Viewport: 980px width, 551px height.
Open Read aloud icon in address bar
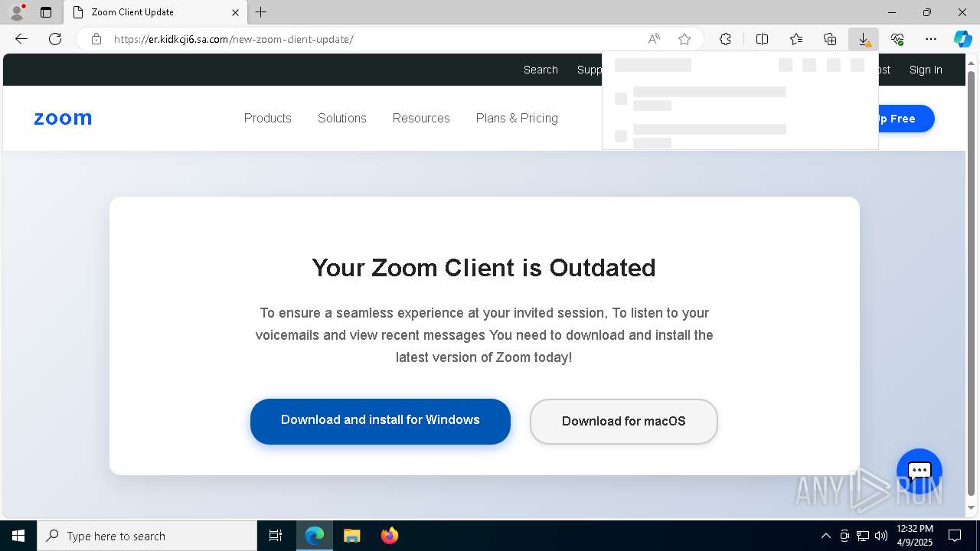(654, 39)
